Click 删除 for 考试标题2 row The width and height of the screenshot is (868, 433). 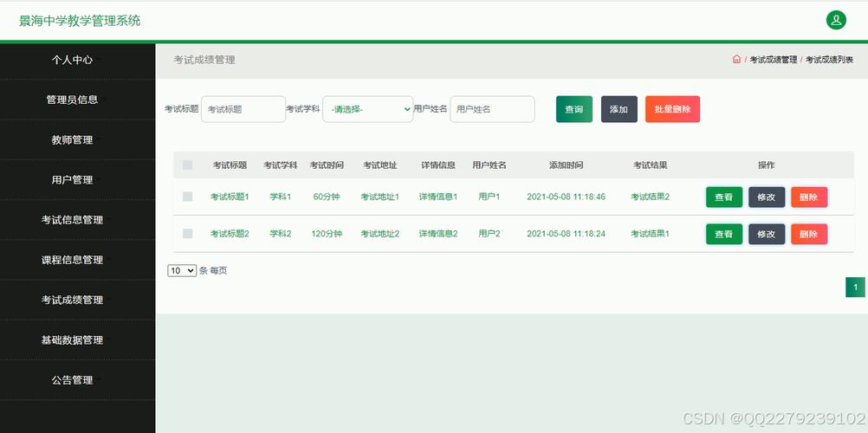(809, 234)
